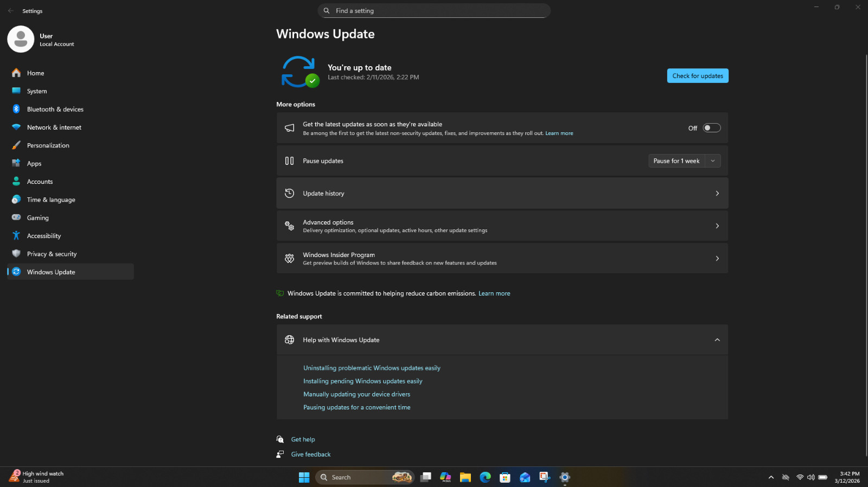Click the Update history clock icon
Viewport: 868px width, 487px height.
(x=290, y=193)
